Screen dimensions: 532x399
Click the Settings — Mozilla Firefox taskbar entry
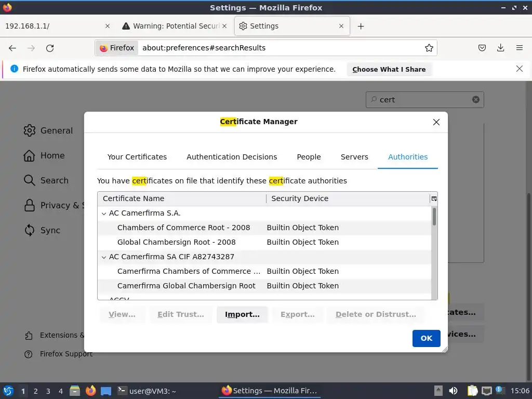270,391
